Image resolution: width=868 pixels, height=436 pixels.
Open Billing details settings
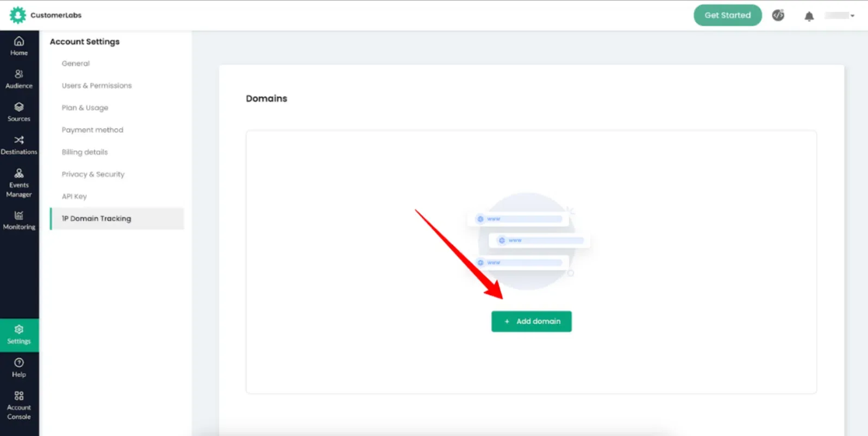pos(85,152)
